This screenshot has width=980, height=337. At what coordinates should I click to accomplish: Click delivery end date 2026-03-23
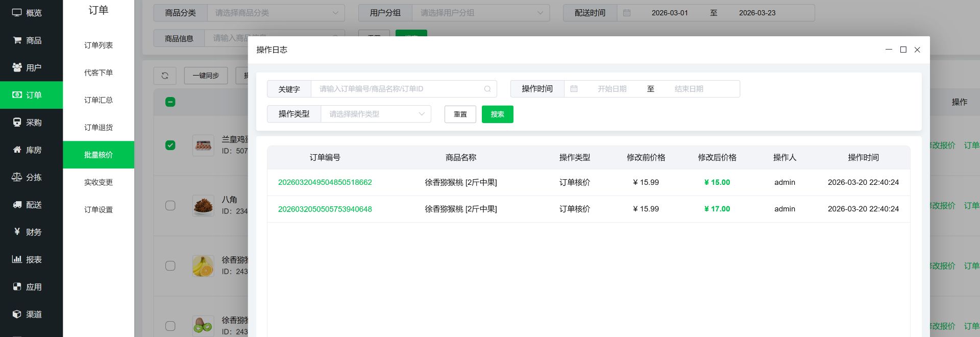757,13
